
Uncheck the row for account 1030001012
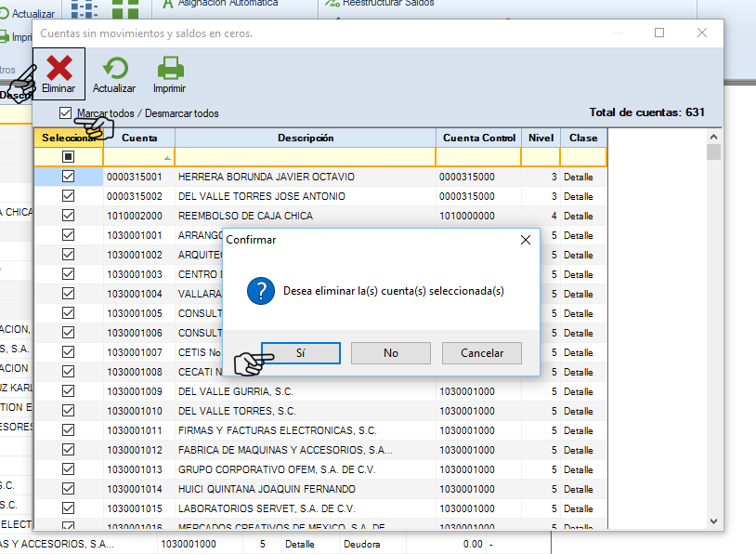[x=68, y=450]
